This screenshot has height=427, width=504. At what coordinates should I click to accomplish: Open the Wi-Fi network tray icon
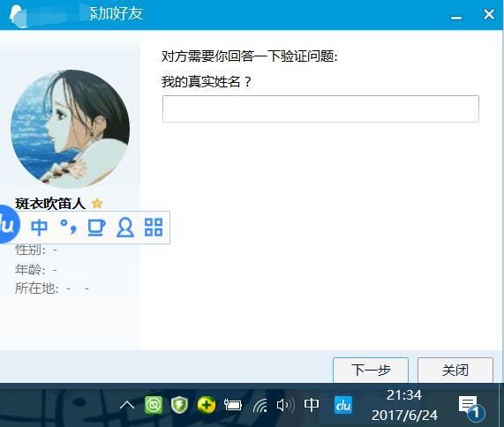pos(260,405)
